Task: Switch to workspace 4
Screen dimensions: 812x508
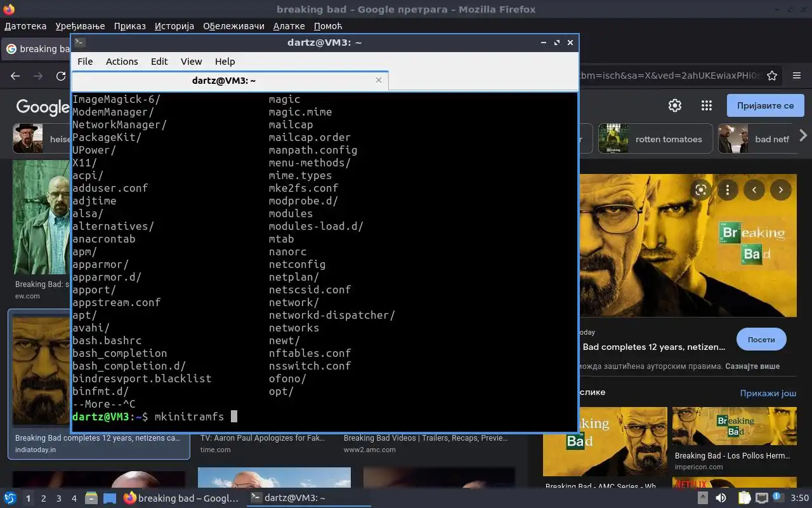Action: (74, 498)
